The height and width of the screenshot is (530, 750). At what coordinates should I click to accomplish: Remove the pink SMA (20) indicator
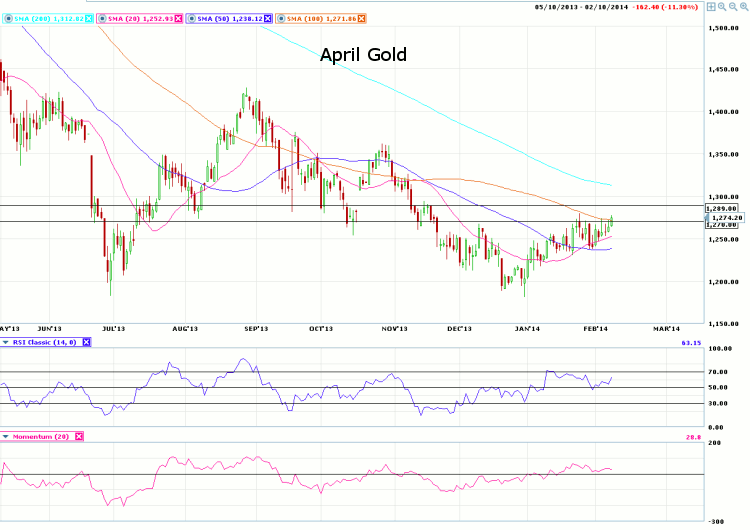(181, 18)
